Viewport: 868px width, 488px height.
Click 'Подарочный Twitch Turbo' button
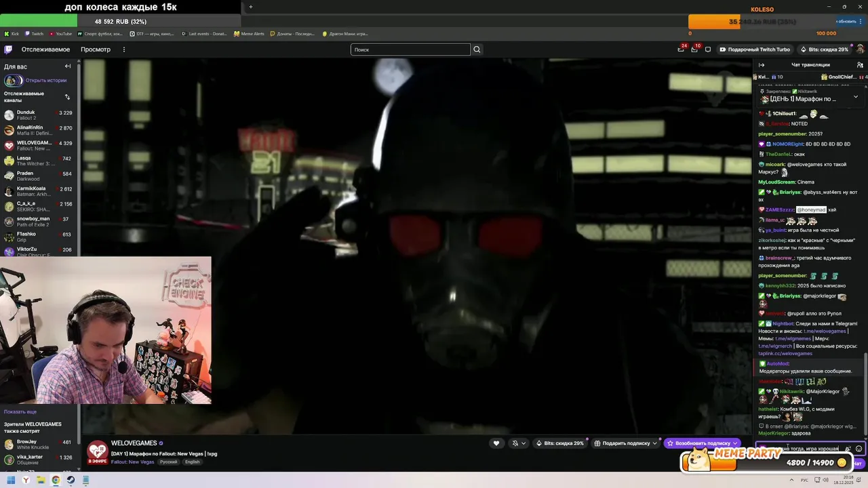755,49
